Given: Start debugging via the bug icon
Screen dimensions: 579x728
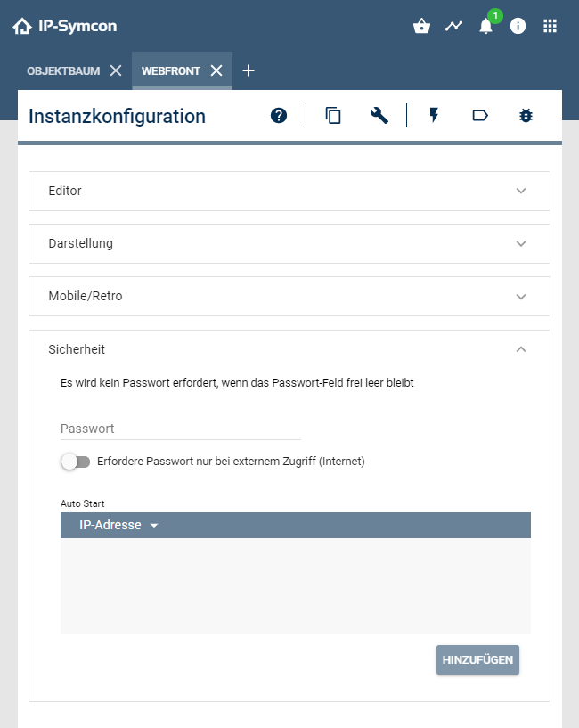Looking at the screenshot, I should point(526,115).
